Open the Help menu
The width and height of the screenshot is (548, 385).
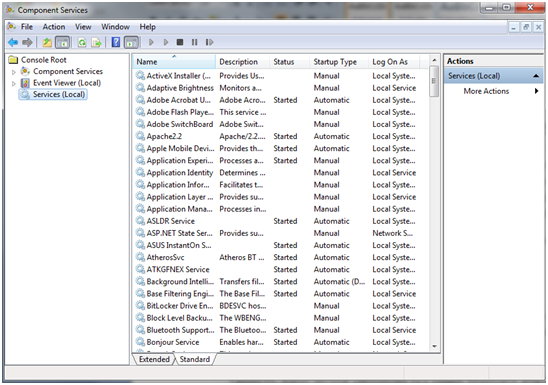(147, 27)
